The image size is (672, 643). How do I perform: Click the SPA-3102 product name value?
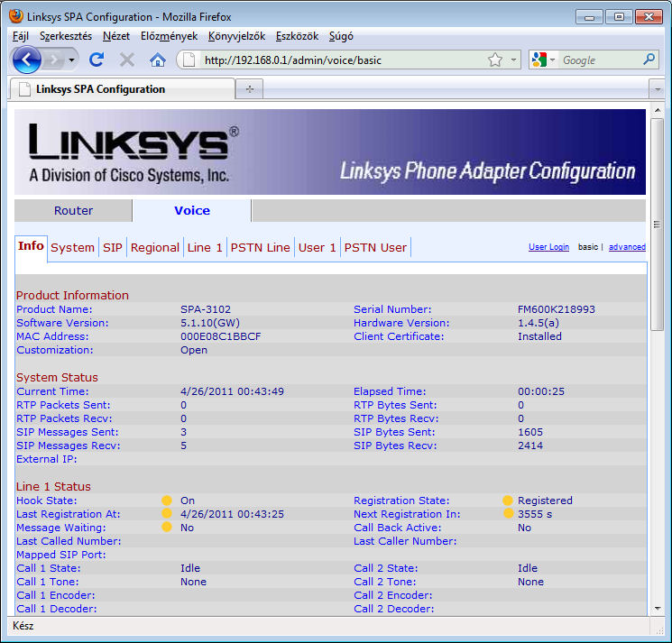[206, 309]
